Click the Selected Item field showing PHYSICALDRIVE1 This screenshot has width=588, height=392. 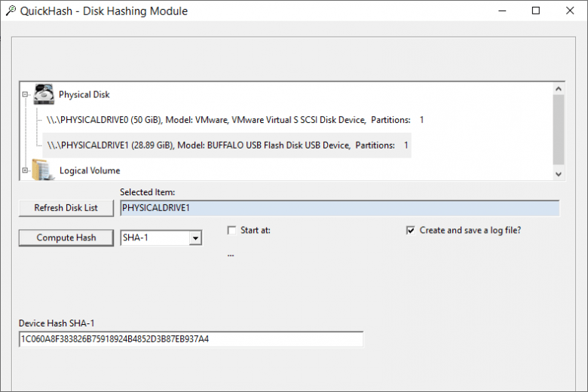tap(340, 208)
